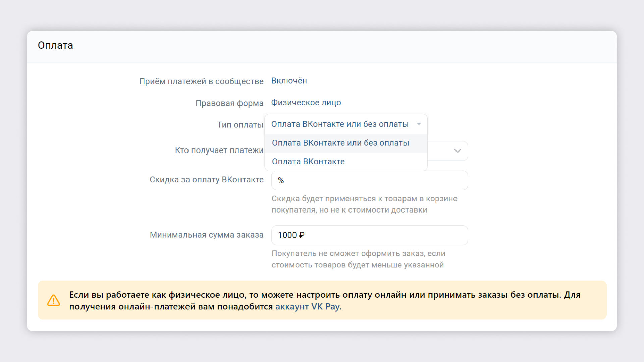644x362 pixels.
Task: Click the 'Оплата' section heading
Action: click(55, 45)
